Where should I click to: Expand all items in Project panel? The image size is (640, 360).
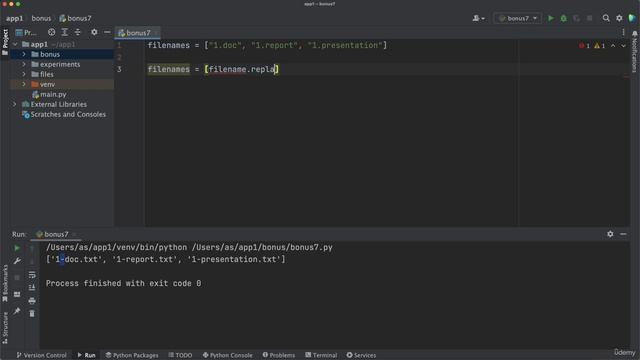click(64, 32)
